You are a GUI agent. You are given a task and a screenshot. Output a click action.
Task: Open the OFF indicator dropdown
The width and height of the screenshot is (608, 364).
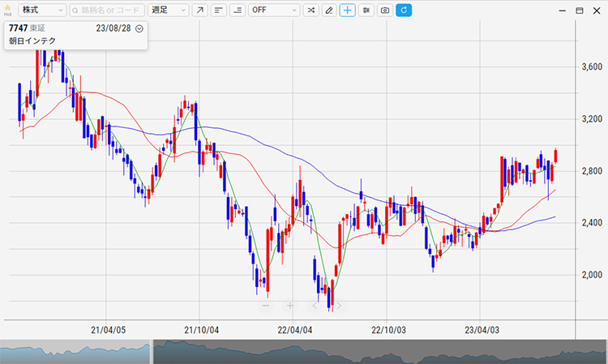click(x=273, y=11)
